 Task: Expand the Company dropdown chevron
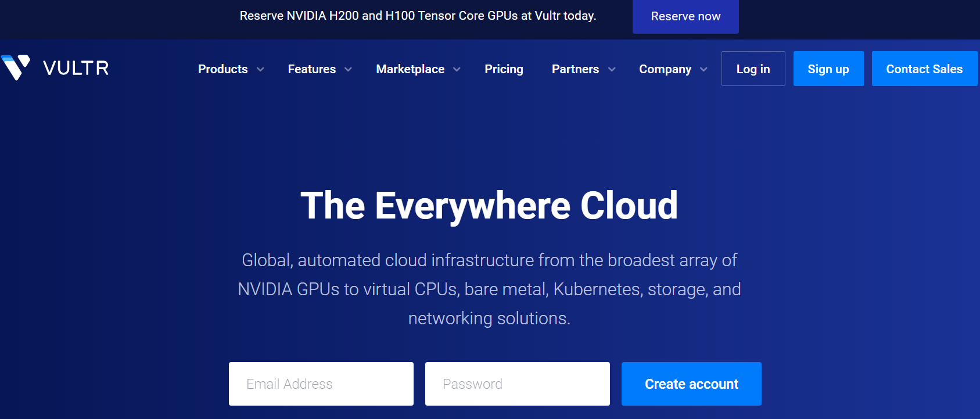(x=703, y=69)
